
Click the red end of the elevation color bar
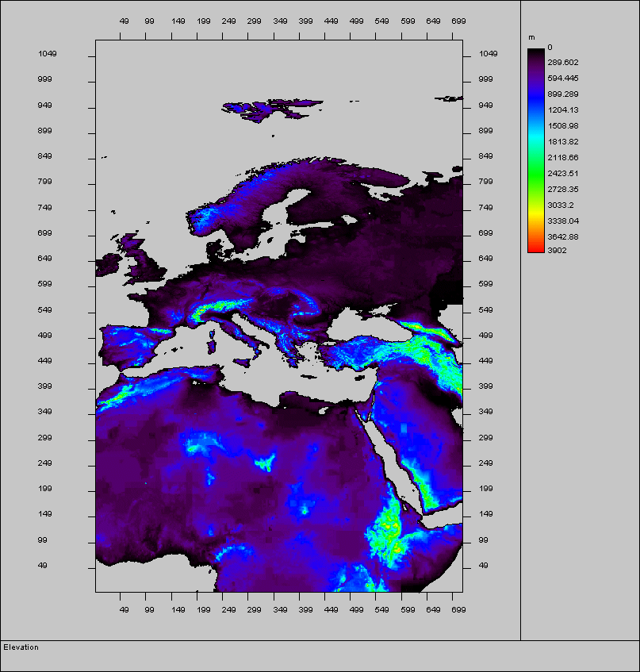536,248
